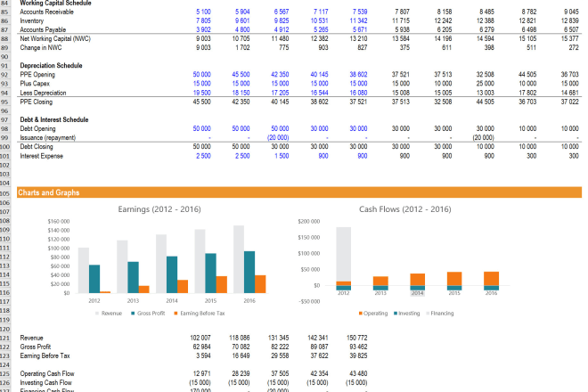
Task: Select the Investing Cash Flow label
Action: point(45,383)
